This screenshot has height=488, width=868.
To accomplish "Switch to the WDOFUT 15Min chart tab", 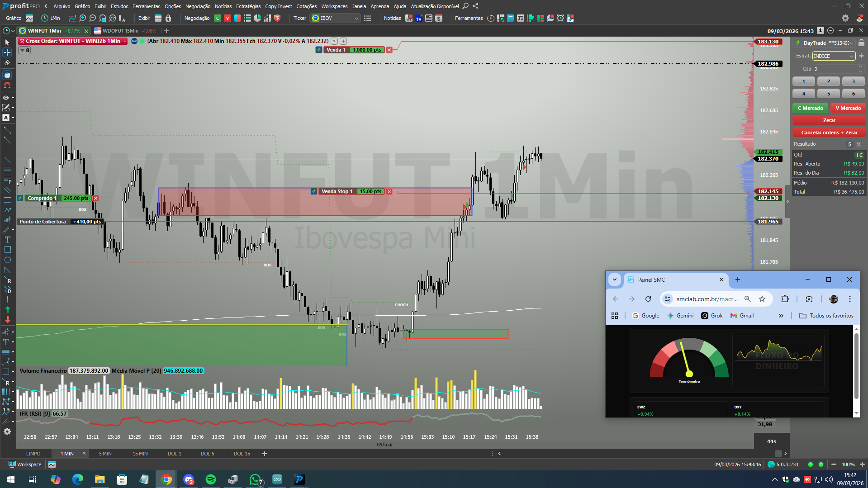I will pyautogui.click(x=120, y=31).
